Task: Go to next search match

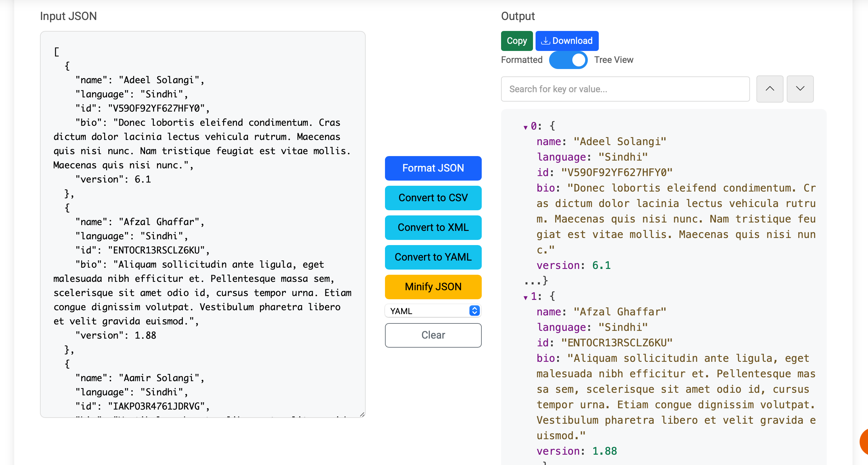Action: 800,89
